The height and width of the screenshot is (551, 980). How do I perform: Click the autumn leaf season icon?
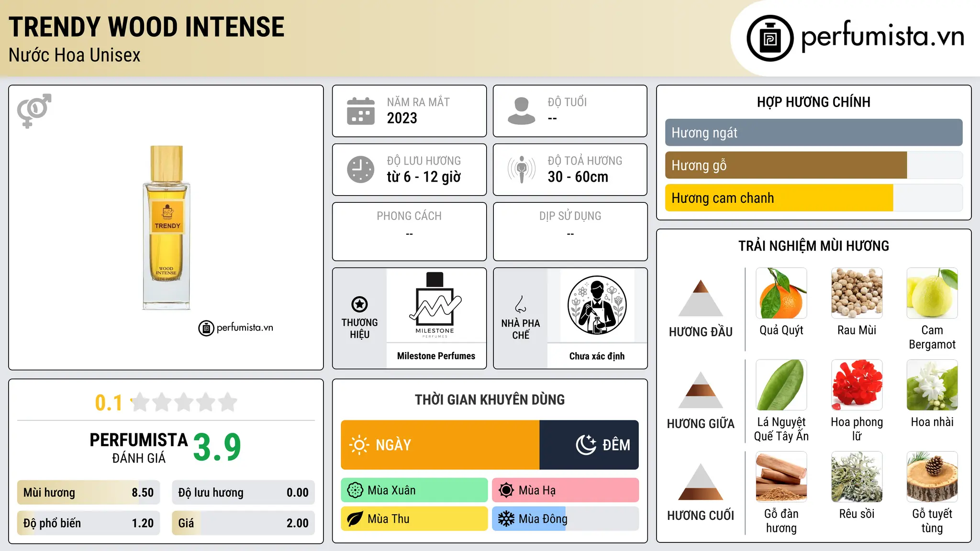click(355, 519)
